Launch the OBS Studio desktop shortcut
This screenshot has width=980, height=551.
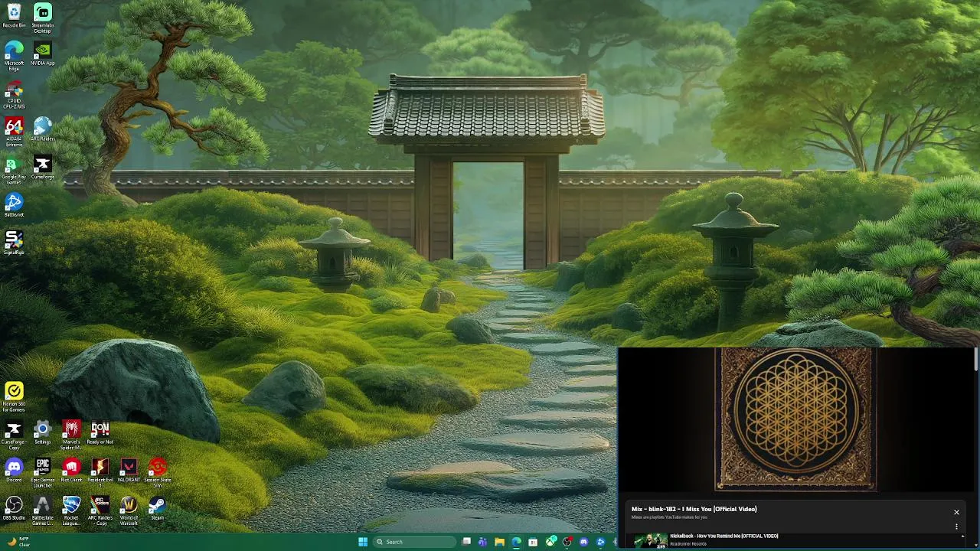click(14, 507)
